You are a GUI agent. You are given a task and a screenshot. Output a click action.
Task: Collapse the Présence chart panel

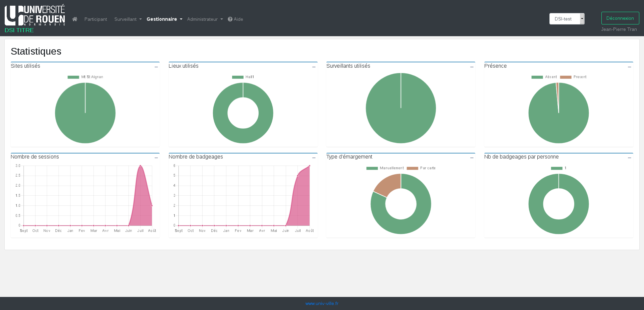[629, 67]
